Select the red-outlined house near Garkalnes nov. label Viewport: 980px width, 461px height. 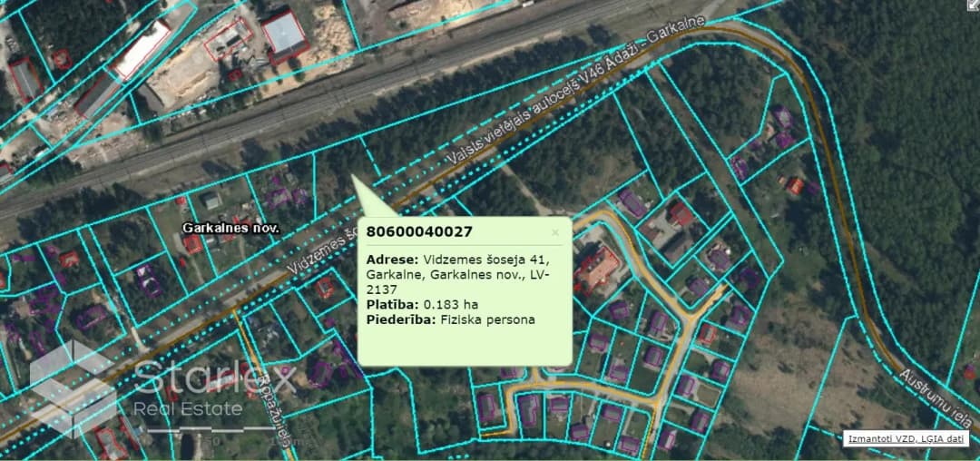point(192,244)
